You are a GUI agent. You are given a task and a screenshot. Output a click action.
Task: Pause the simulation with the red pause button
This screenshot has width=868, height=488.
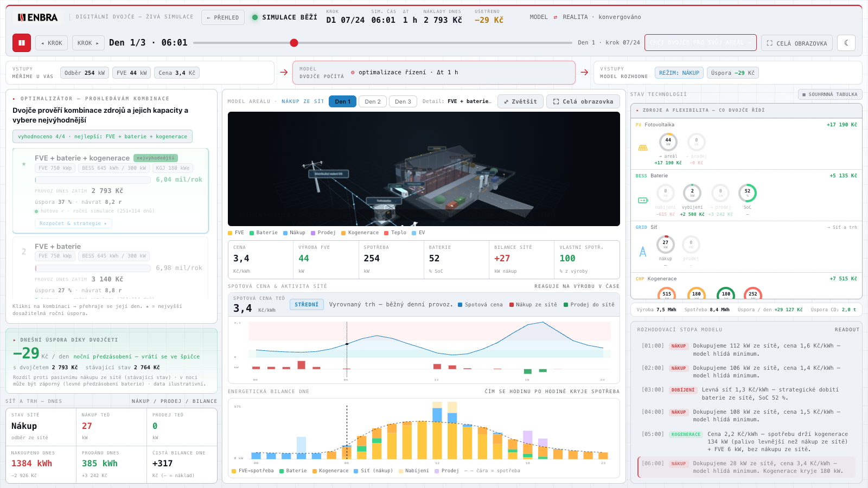(22, 43)
